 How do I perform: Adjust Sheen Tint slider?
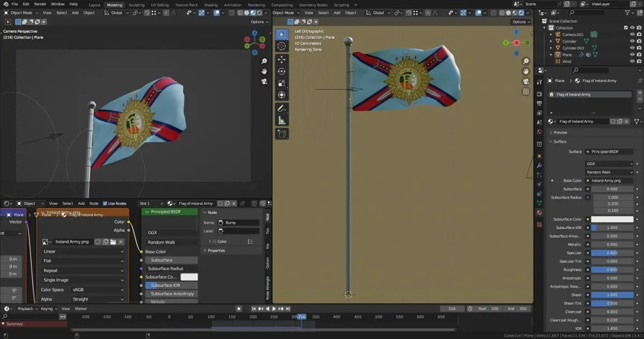click(x=612, y=303)
